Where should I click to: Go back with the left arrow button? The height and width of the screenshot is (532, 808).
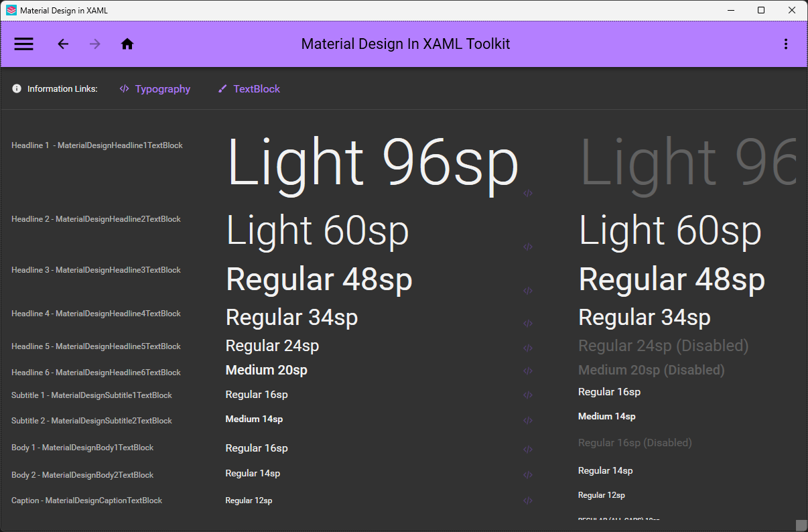click(x=63, y=44)
